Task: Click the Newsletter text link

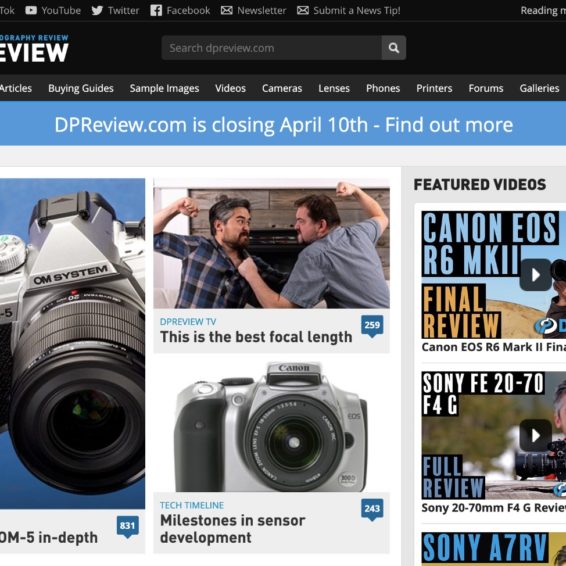Action: coord(261,10)
